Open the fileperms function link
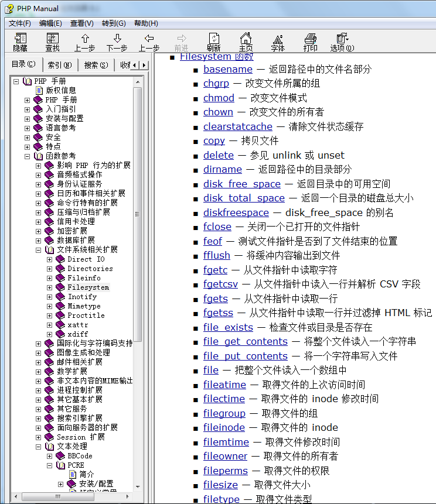436x504 pixels. (x=226, y=471)
